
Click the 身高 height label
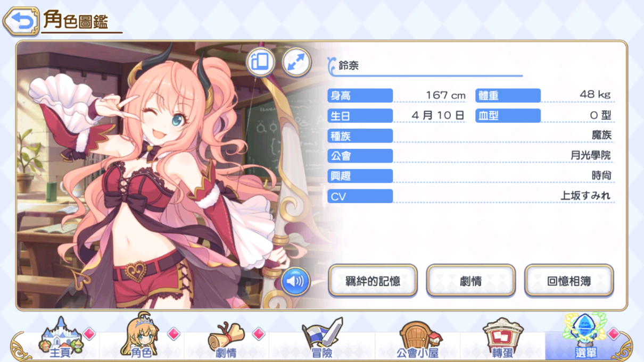(x=360, y=96)
